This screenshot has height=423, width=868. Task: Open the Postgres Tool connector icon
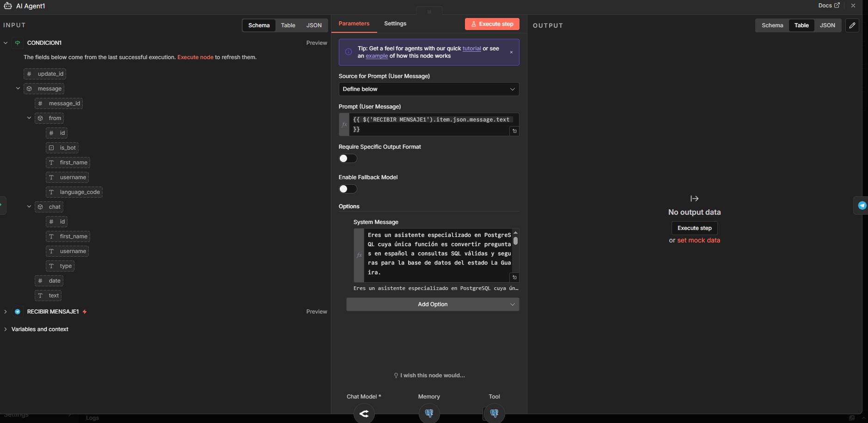click(x=494, y=413)
